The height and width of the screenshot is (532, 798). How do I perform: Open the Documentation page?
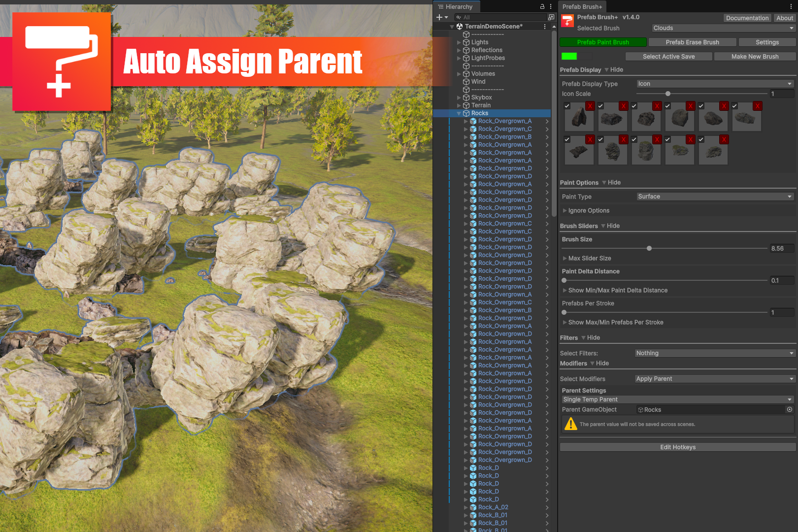click(x=747, y=18)
